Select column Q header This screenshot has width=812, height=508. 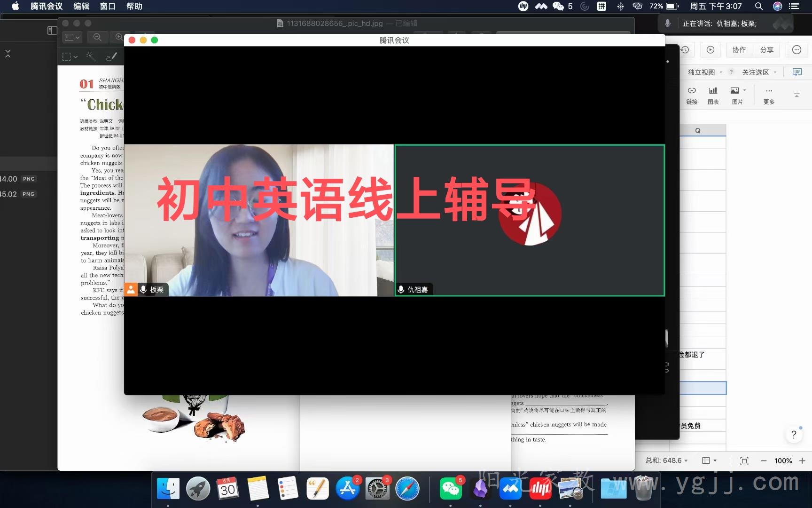click(698, 131)
